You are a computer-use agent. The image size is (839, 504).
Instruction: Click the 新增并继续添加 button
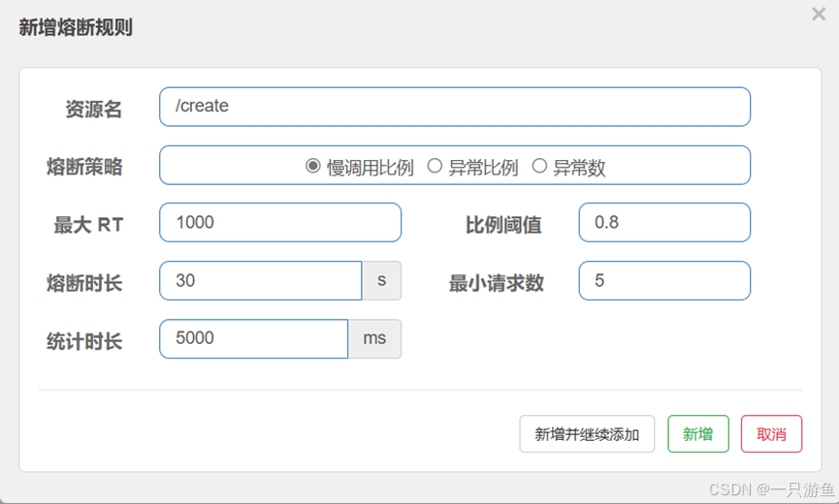coord(587,434)
